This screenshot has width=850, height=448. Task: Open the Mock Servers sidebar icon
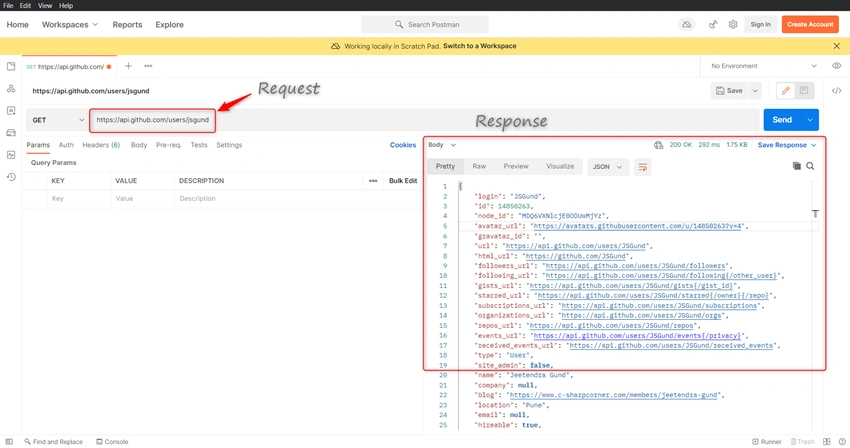coord(11,132)
